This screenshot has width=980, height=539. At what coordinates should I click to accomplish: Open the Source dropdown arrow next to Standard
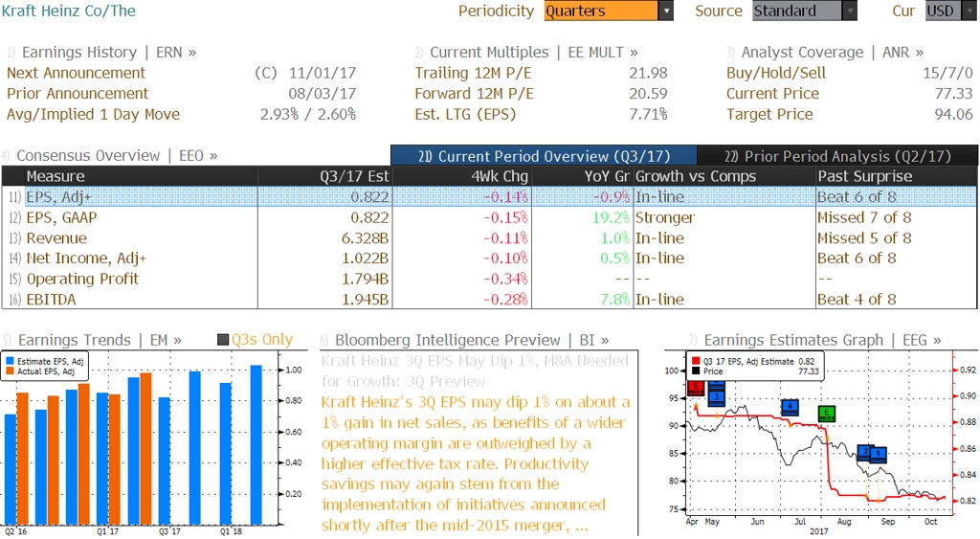pos(850,11)
